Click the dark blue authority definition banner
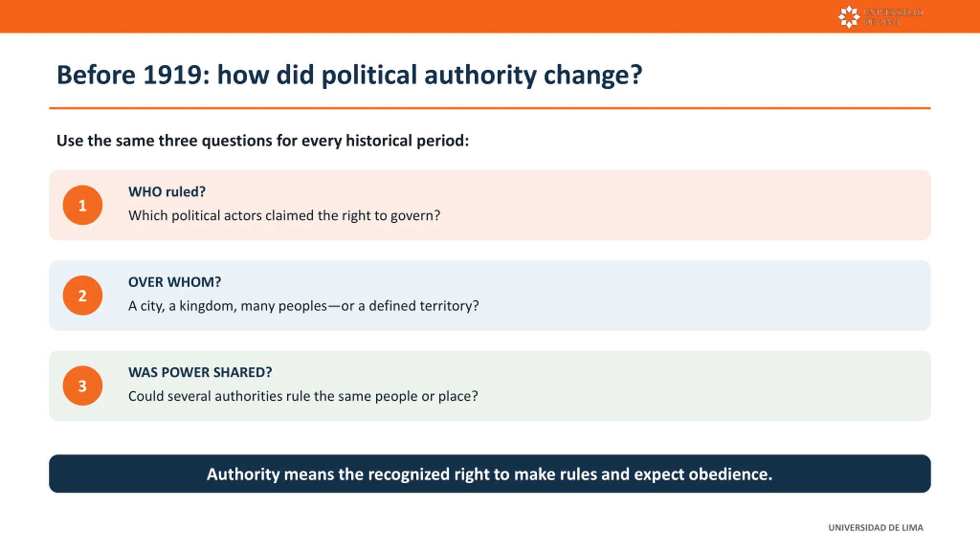The height and width of the screenshot is (551, 980). click(x=490, y=474)
